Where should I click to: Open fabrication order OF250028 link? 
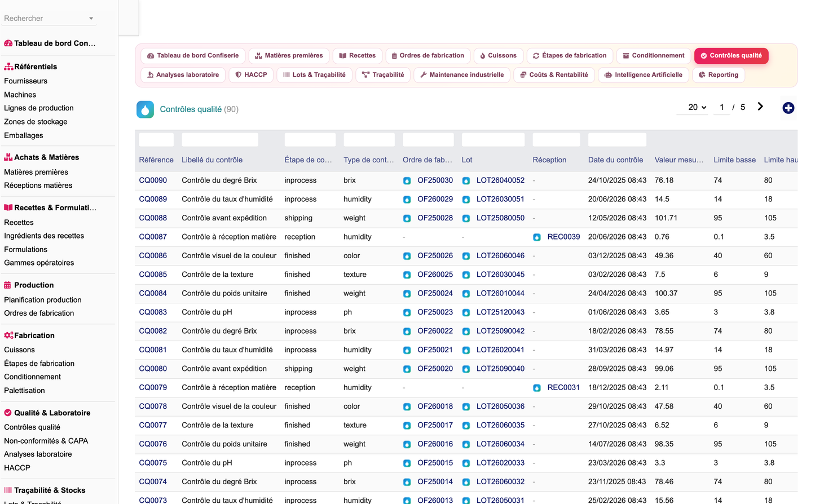tap(435, 218)
